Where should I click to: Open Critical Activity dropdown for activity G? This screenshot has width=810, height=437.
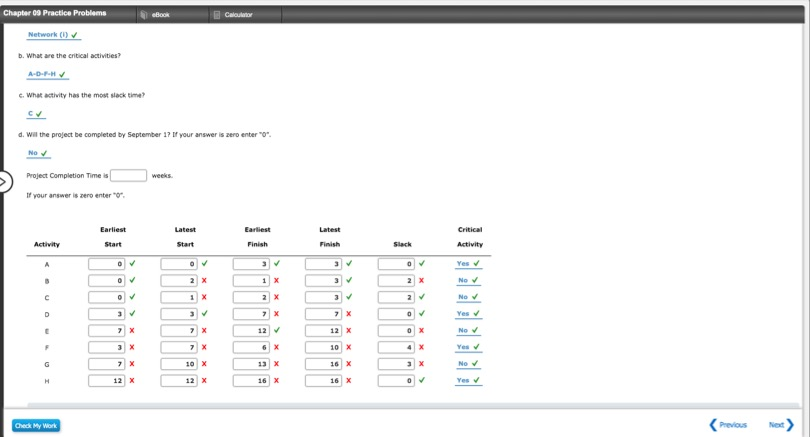(469, 364)
